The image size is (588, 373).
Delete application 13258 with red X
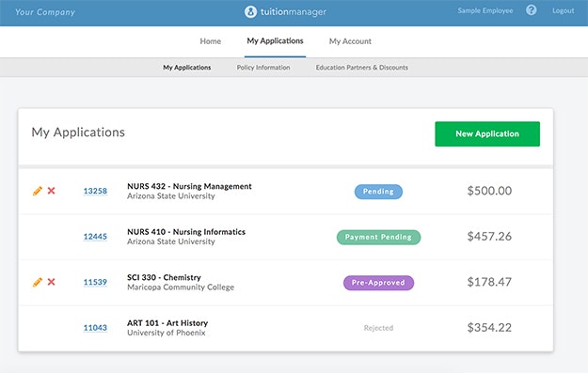pyautogui.click(x=52, y=191)
